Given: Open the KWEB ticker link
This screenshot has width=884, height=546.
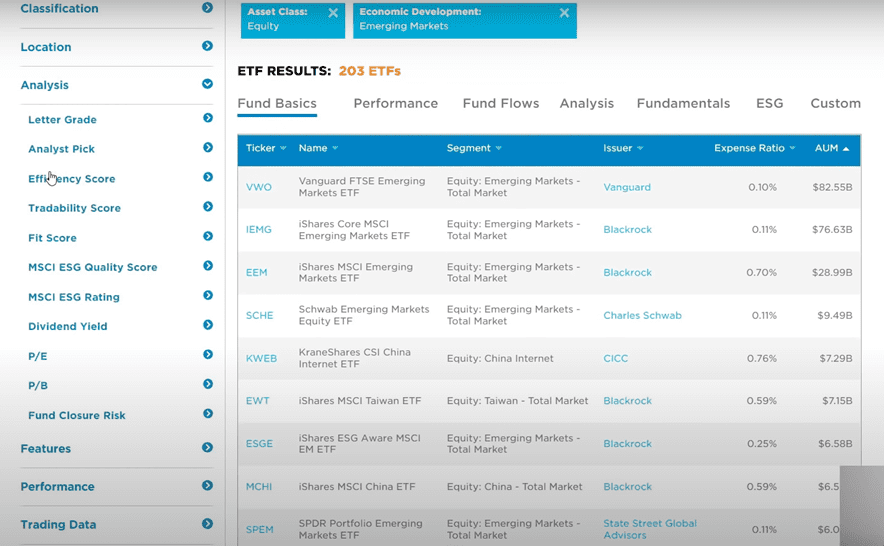Looking at the screenshot, I should pos(261,358).
